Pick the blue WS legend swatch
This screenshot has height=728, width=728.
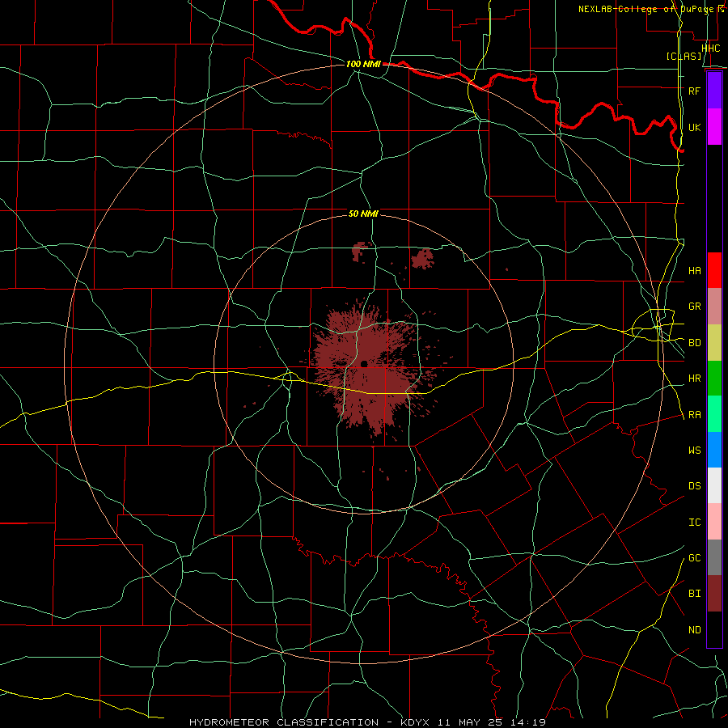coord(714,450)
